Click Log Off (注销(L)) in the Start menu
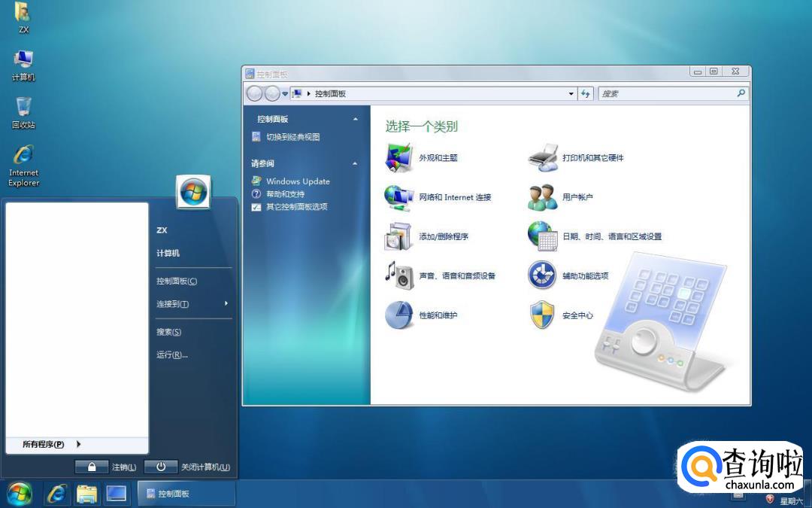 coord(124,467)
